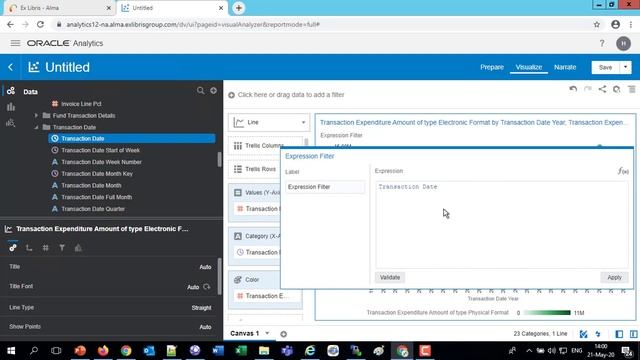This screenshot has width=640, height=360.
Task: Reset Title Font with refresh icon
Action: (207, 287)
